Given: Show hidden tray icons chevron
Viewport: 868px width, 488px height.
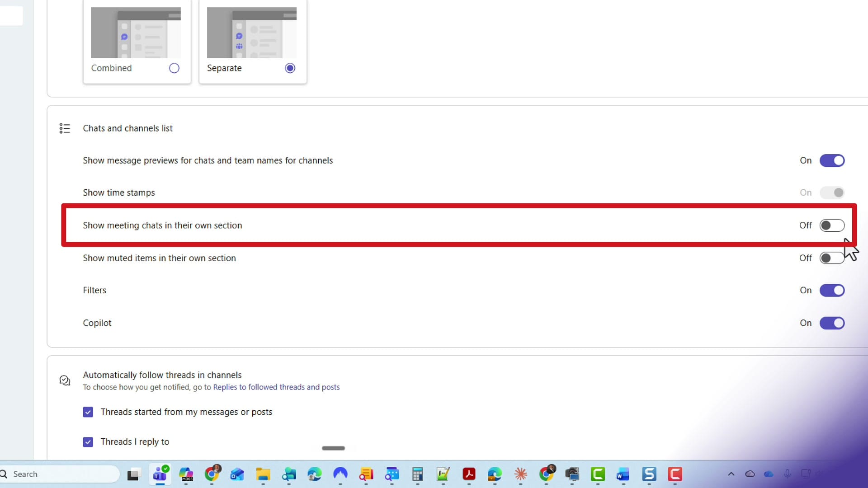Looking at the screenshot, I should point(731,474).
